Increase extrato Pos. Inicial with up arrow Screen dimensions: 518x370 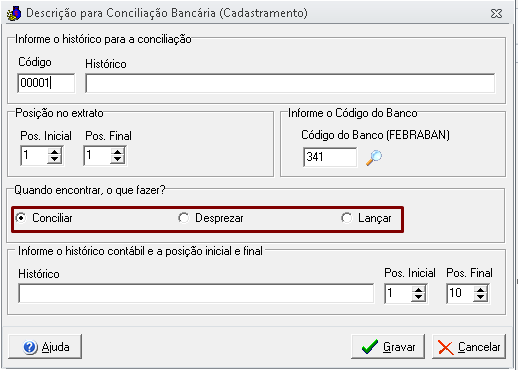click(55, 152)
